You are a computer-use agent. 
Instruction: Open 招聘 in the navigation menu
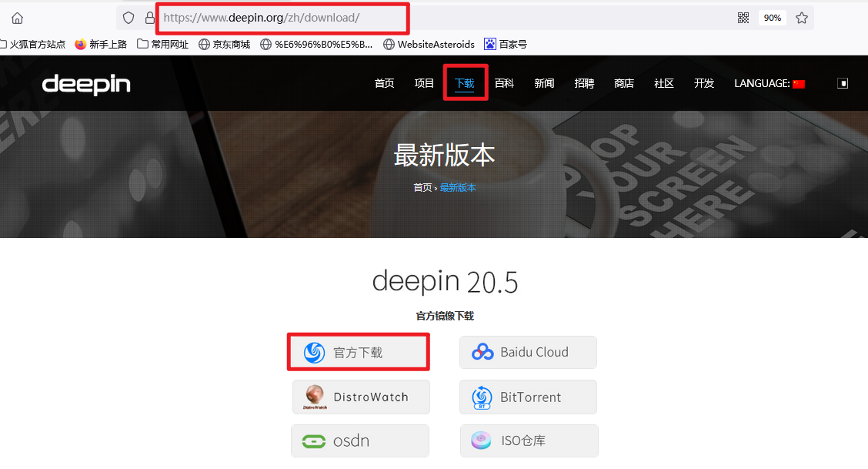[x=584, y=84]
